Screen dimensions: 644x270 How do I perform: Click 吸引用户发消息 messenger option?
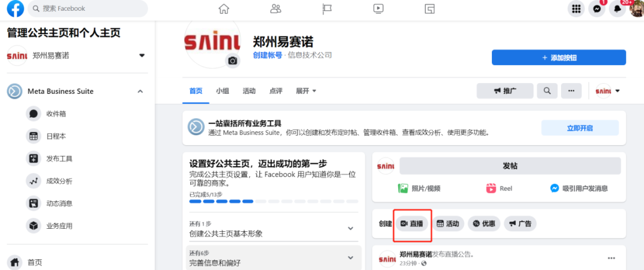pyautogui.click(x=579, y=189)
